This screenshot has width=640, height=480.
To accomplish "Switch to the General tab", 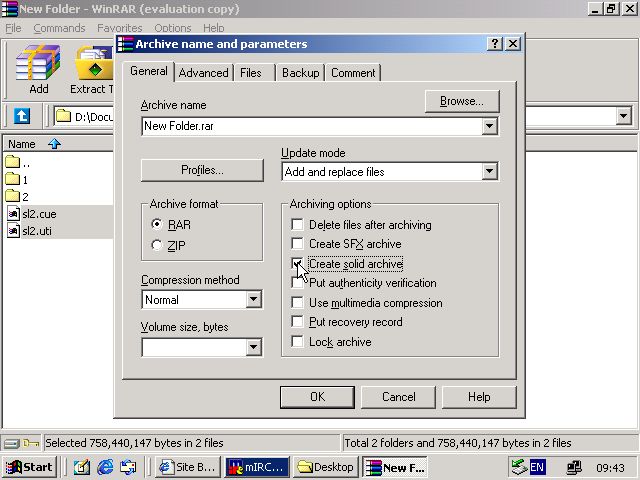I will (x=149, y=71).
